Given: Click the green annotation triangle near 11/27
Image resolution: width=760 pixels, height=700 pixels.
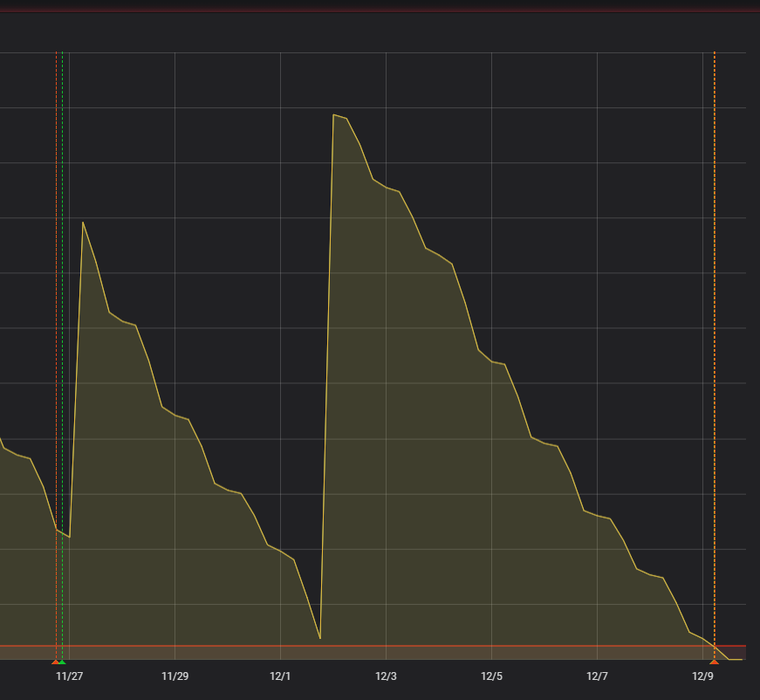Looking at the screenshot, I should (x=62, y=662).
